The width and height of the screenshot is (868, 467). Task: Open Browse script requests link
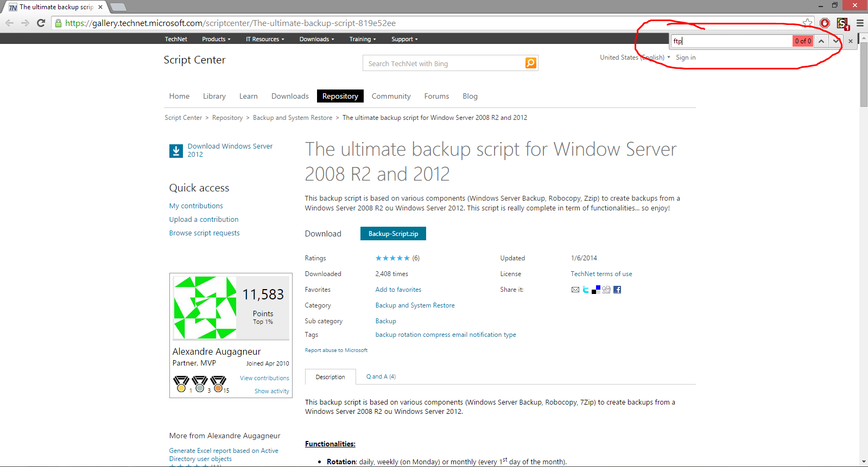204,233
